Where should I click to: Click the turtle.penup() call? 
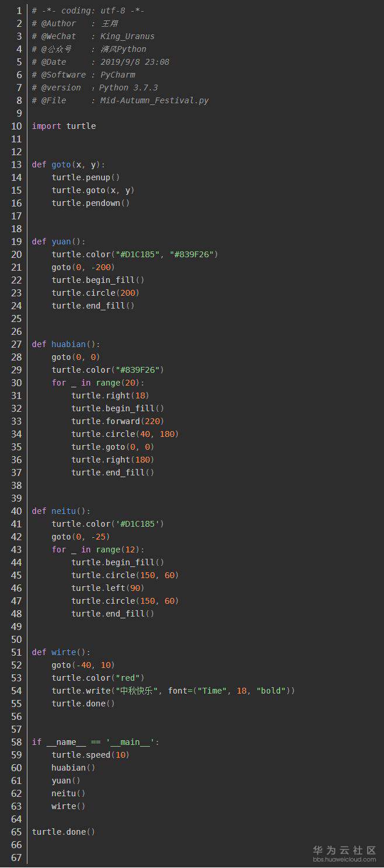pyautogui.click(x=85, y=177)
